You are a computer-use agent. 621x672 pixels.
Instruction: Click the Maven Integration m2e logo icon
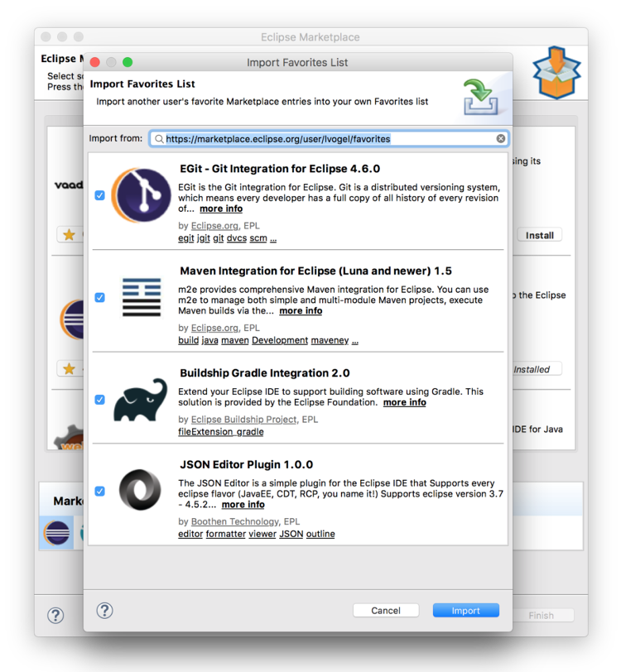tap(141, 297)
